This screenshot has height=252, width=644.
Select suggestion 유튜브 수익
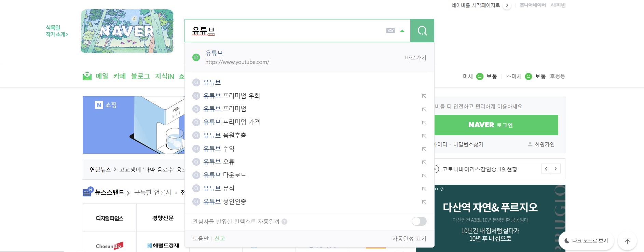(219, 149)
